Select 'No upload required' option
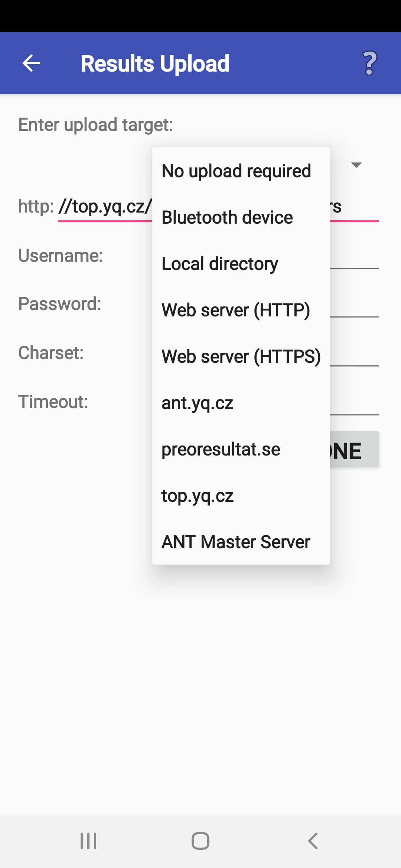 [241, 171]
